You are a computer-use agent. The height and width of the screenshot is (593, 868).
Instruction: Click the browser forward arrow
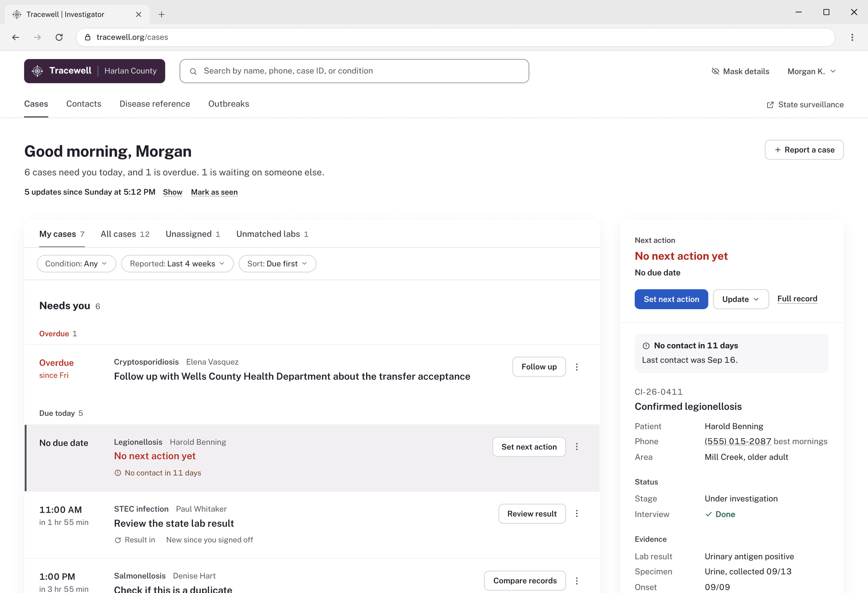(37, 37)
